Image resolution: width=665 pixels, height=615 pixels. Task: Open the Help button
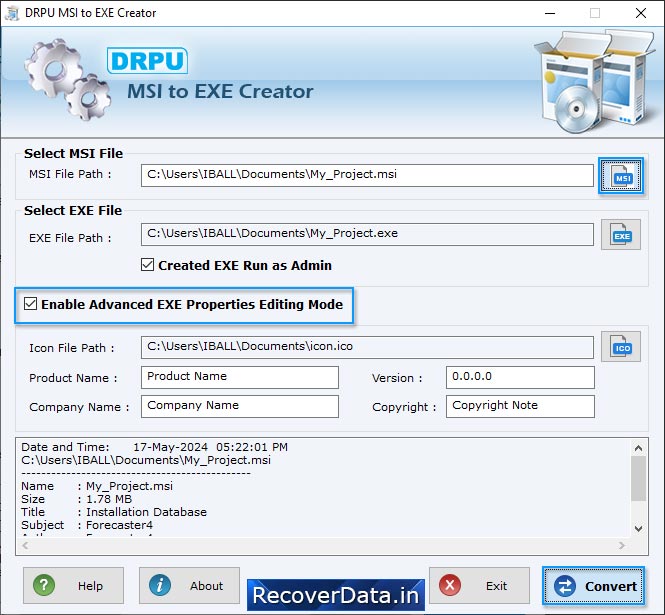(x=73, y=585)
